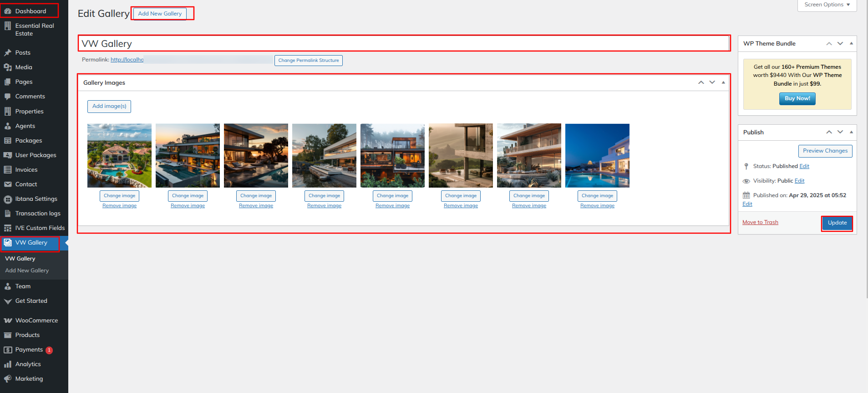868x393 pixels.
Task: Click the Transaction logs document icon
Action: point(8,214)
